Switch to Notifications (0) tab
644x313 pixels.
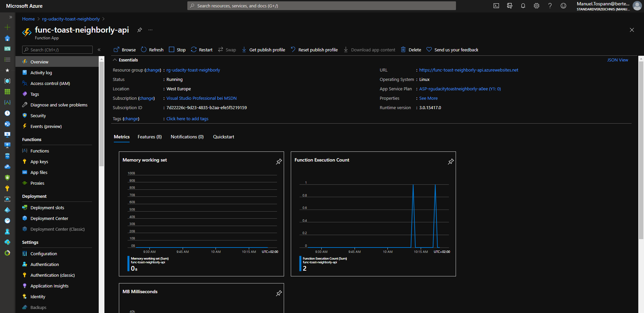pos(187,137)
